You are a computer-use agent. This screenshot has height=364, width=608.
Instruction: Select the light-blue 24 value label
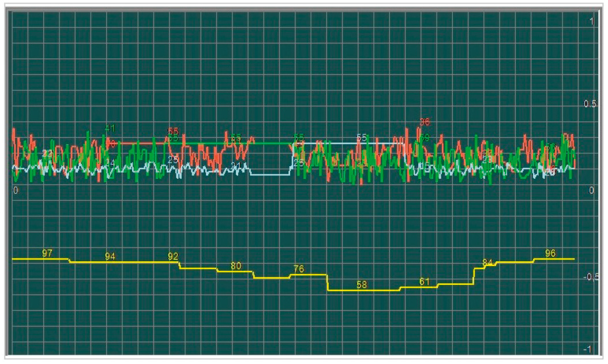110,163
